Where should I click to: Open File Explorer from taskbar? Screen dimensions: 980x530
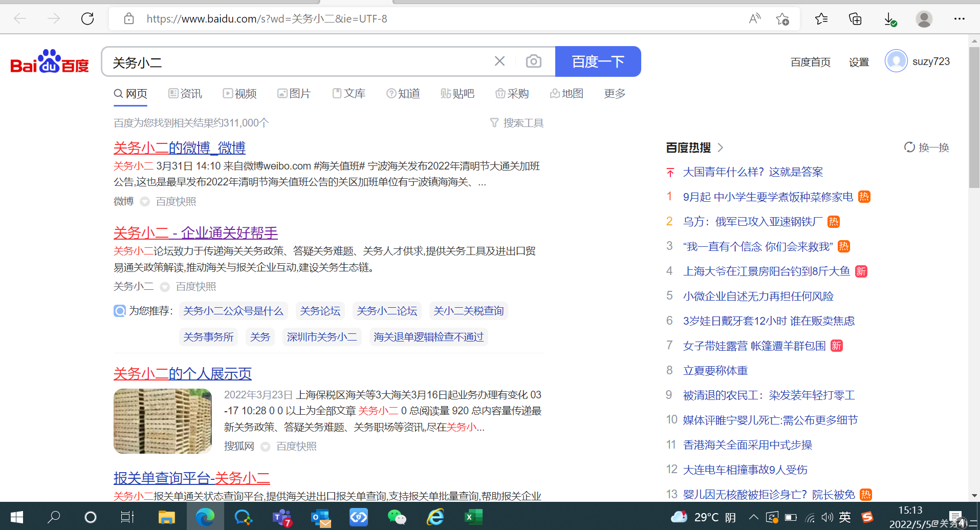(166, 517)
